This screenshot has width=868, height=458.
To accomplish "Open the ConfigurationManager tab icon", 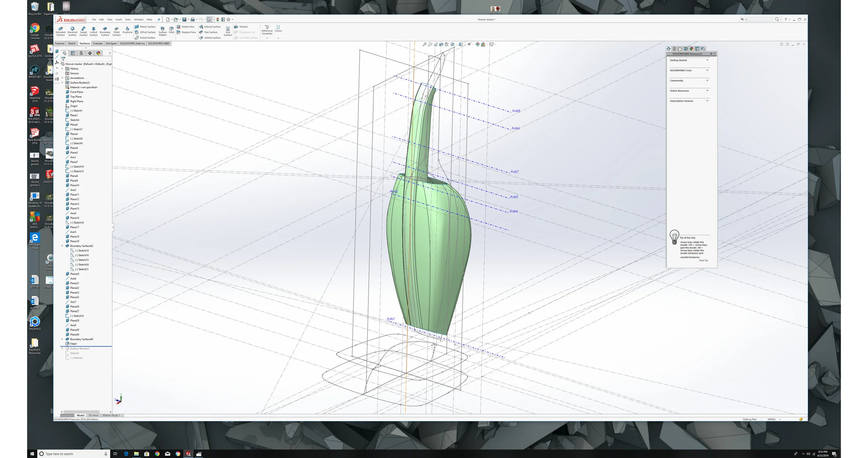I will (x=81, y=53).
